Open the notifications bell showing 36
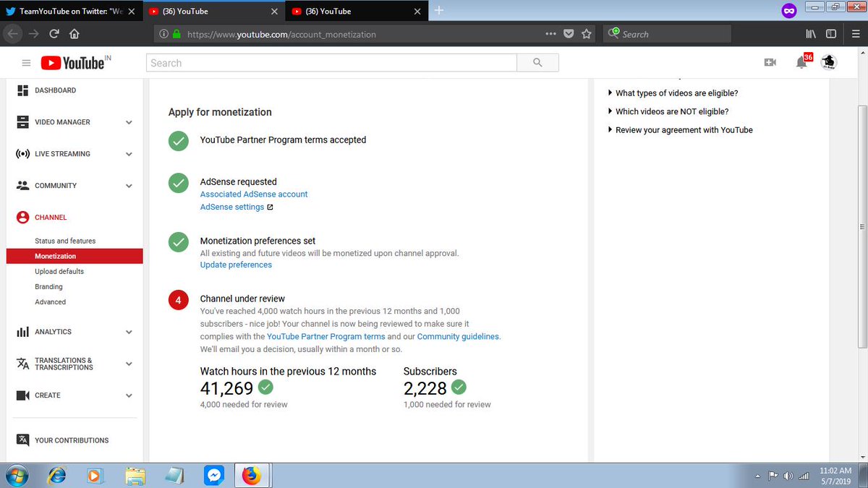The width and height of the screenshot is (868, 488). click(x=801, y=63)
